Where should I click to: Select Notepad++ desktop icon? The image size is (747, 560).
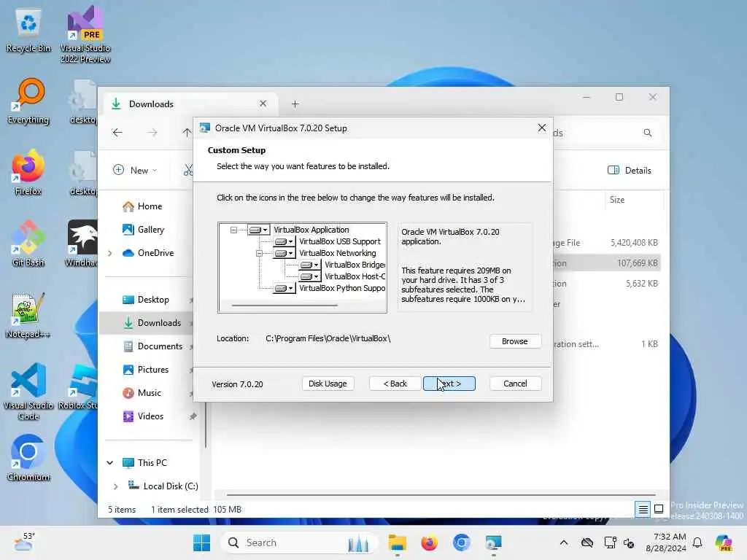click(x=28, y=315)
